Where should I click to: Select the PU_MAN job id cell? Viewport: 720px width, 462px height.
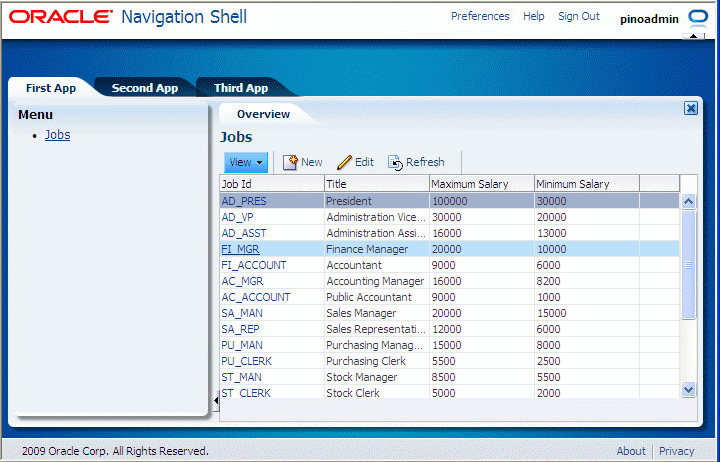(272, 345)
